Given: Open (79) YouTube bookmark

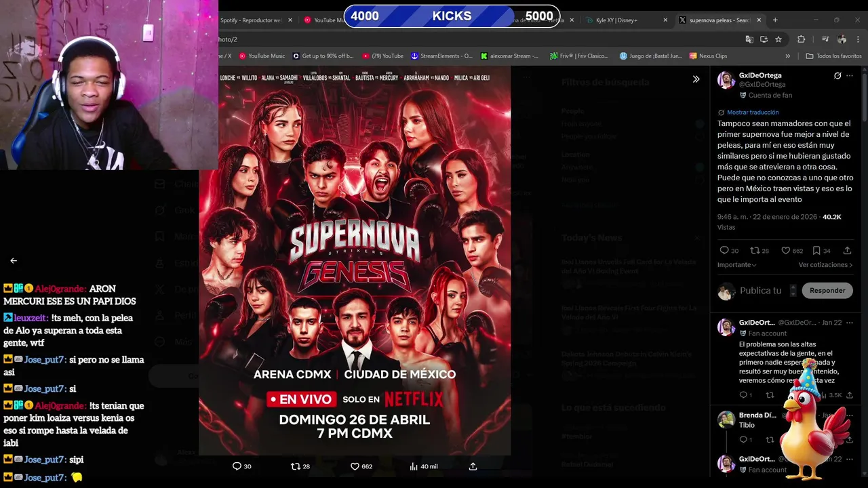Looking at the screenshot, I should (x=382, y=56).
